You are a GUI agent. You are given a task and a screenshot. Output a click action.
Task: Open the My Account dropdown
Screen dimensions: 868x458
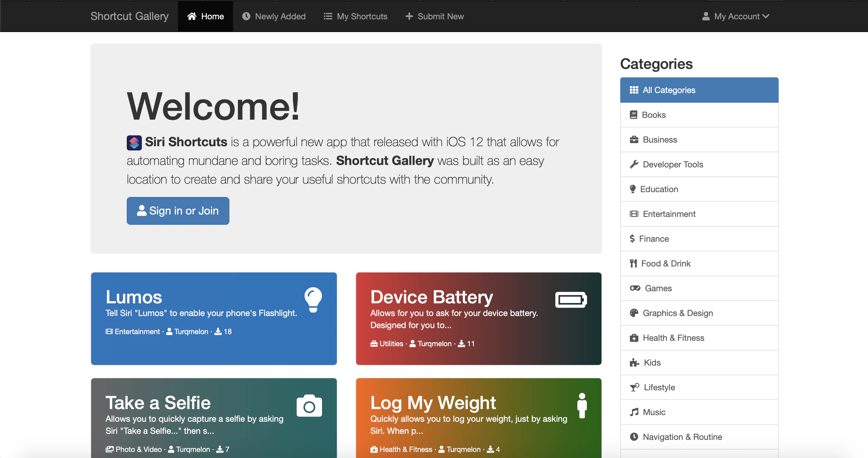click(x=737, y=16)
